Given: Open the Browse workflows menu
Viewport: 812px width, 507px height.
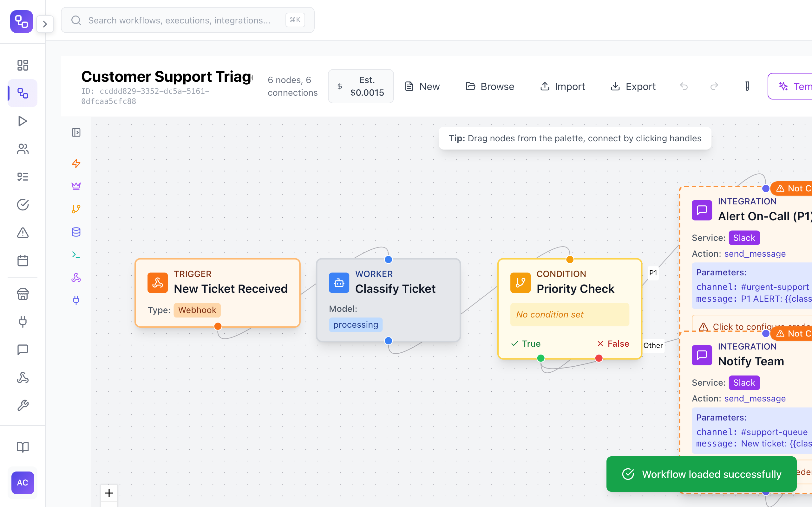Looking at the screenshot, I should [x=490, y=86].
